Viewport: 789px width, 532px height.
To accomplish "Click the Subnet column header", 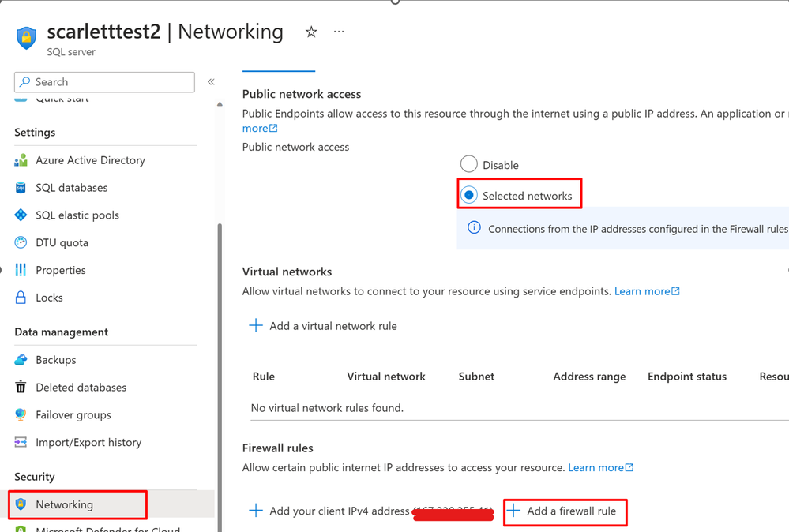I will click(476, 377).
